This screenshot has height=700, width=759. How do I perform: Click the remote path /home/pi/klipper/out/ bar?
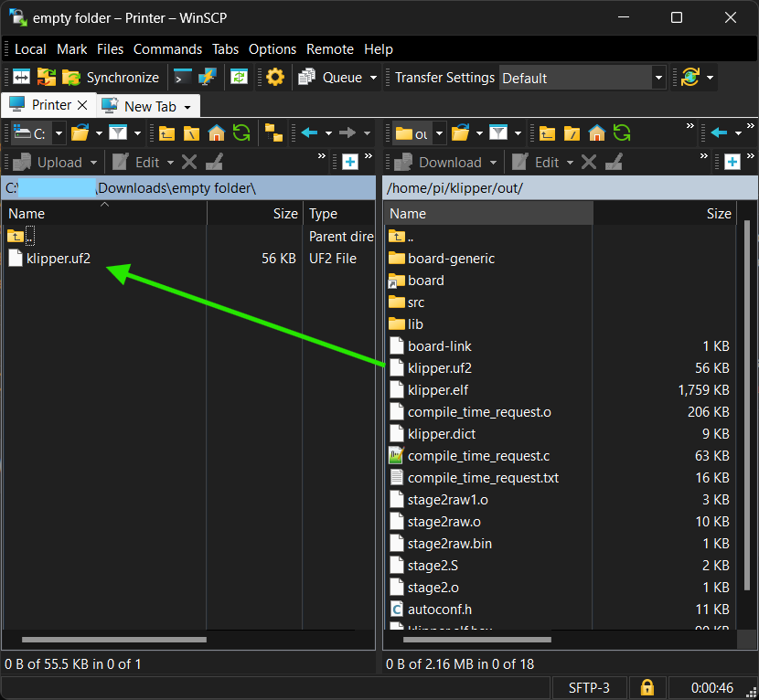click(x=571, y=188)
